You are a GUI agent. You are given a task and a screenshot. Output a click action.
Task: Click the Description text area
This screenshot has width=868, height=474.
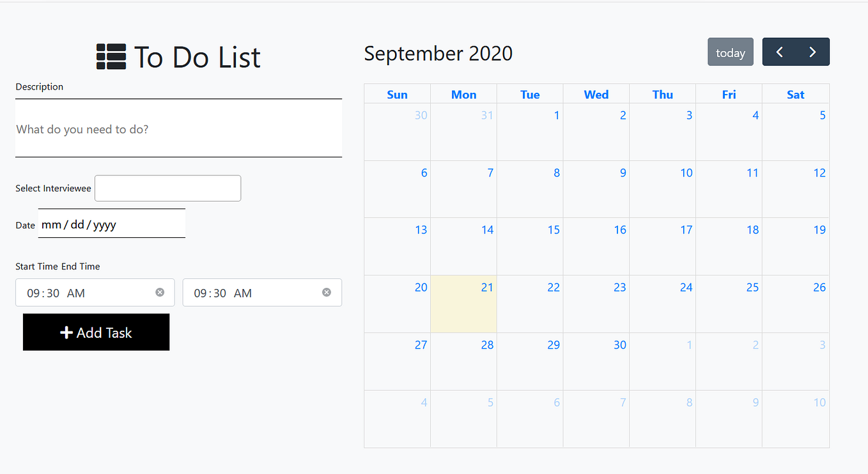178,128
